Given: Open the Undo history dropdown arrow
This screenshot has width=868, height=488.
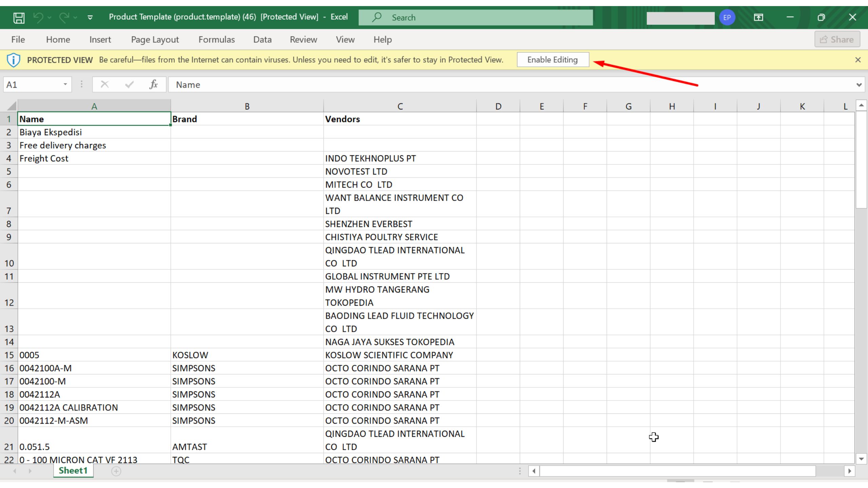Looking at the screenshot, I should 50,17.
